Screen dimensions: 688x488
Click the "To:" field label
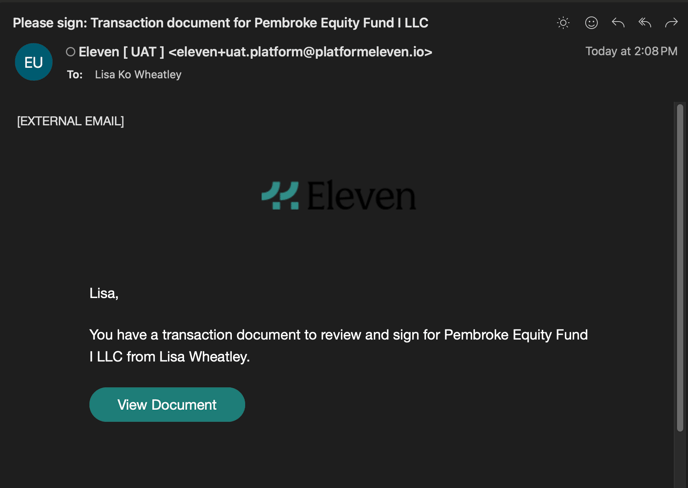pos(75,75)
